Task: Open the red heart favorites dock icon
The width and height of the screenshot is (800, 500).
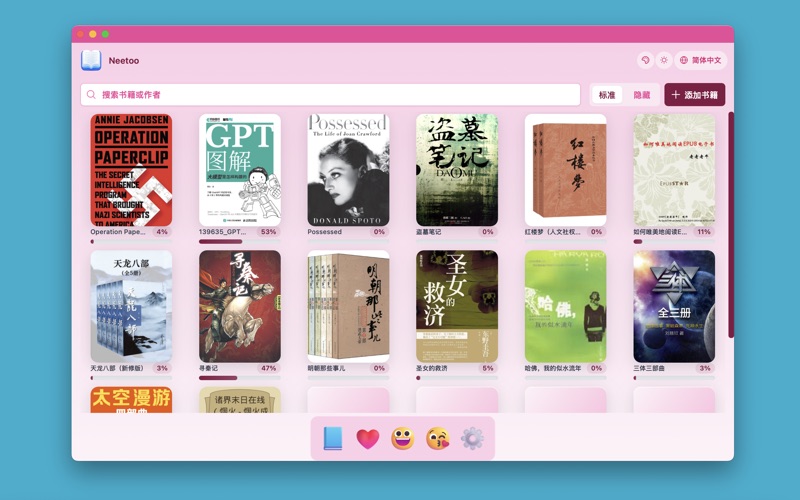Action: (x=368, y=439)
